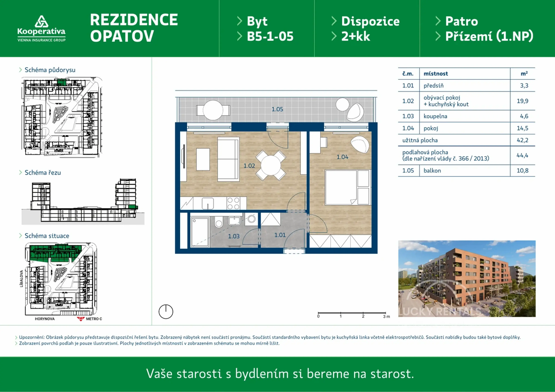Click the Metro C sign icon

(x=81, y=319)
